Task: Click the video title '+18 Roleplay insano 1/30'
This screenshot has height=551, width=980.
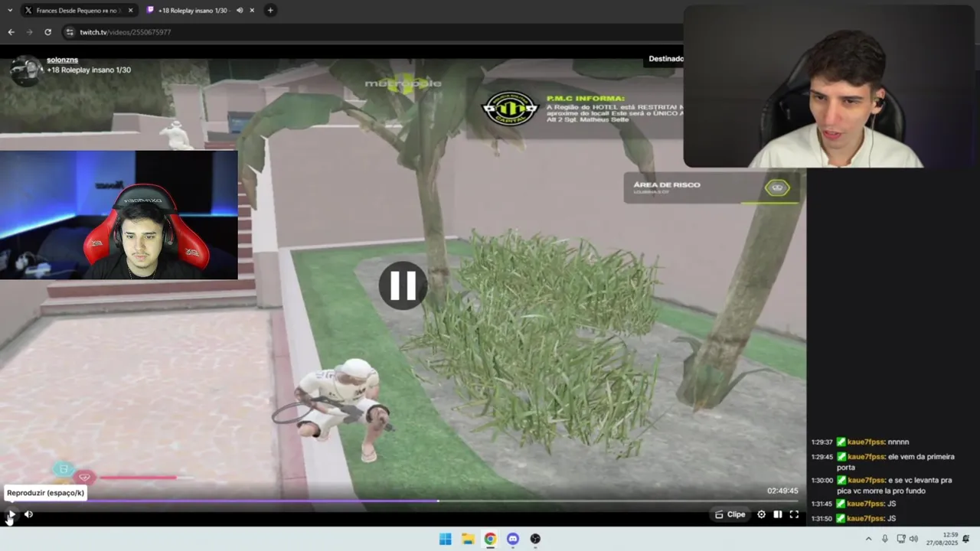Action: (89, 70)
